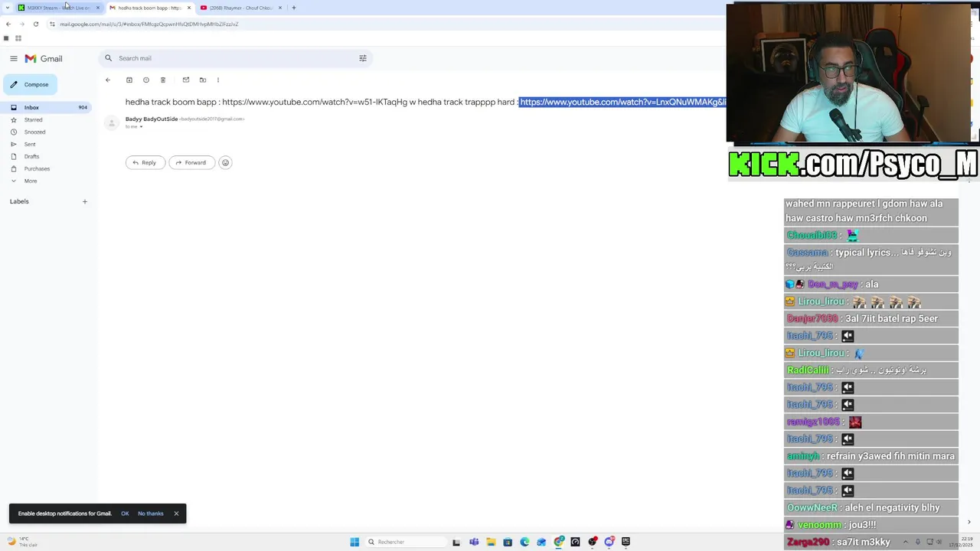Show sender details dropdown next to 'to me'

point(141,127)
